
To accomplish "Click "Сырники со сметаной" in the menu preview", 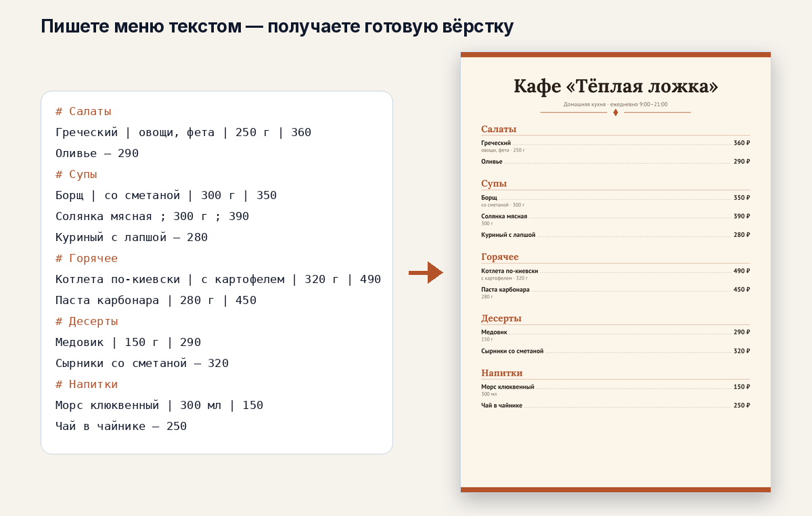I will click(x=512, y=351).
